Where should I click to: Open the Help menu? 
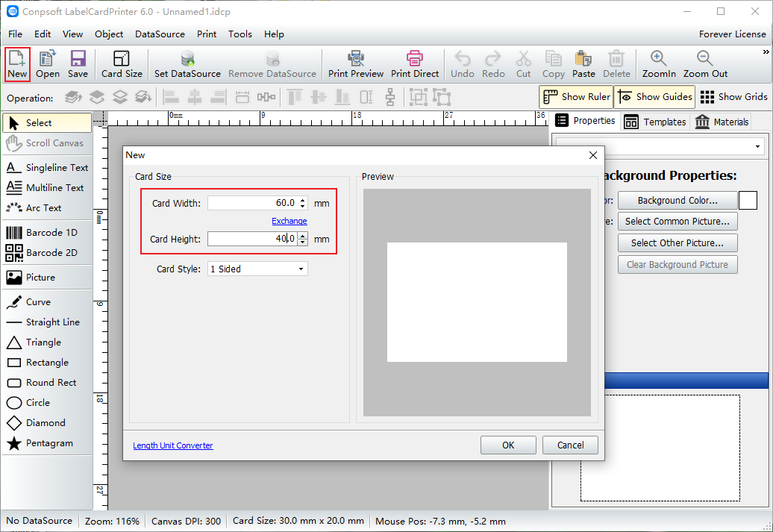pos(274,34)
